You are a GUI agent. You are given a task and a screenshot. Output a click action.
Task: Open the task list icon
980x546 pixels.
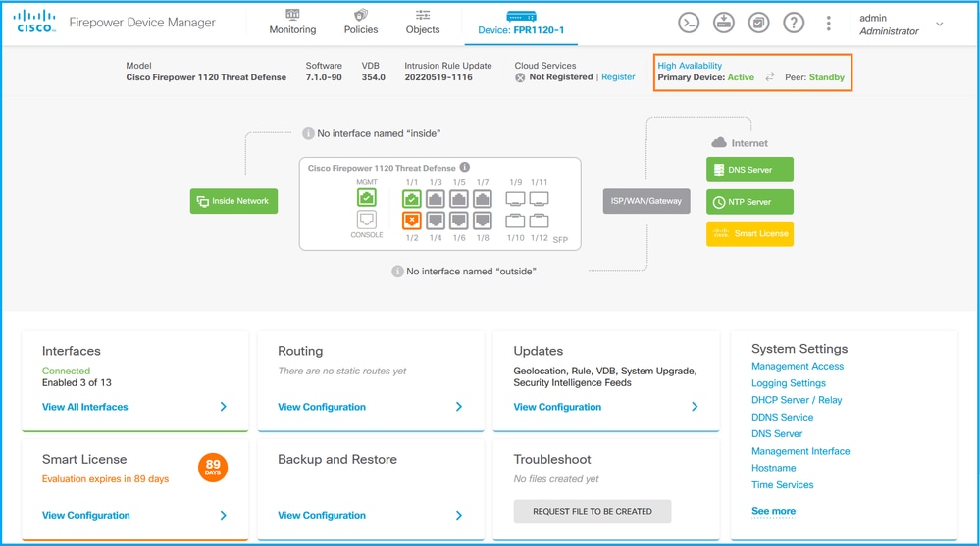[758, 24]
